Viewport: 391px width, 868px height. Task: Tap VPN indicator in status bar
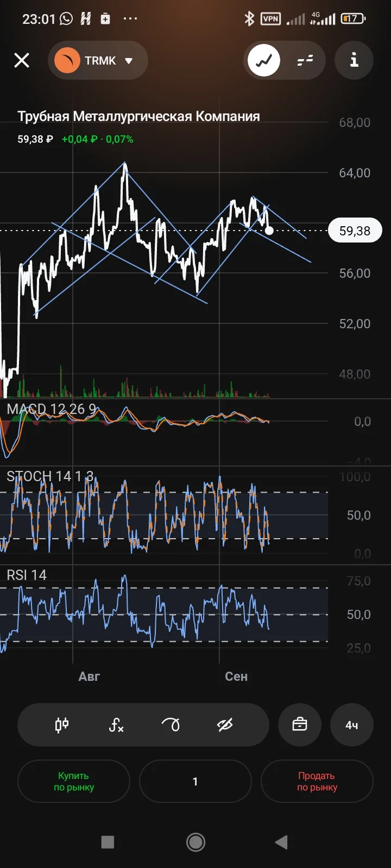pos(270,19)
